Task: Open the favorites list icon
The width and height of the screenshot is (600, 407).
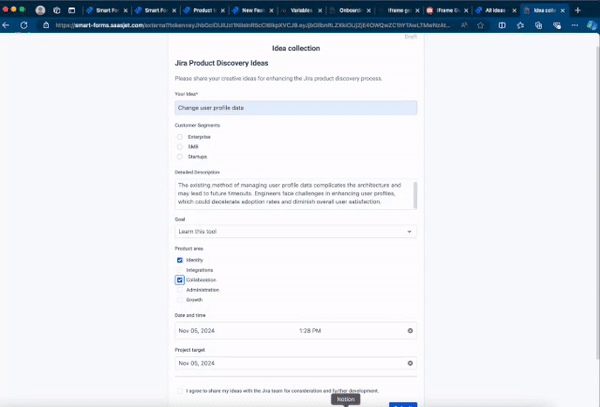Action: [x=520, y=25]
